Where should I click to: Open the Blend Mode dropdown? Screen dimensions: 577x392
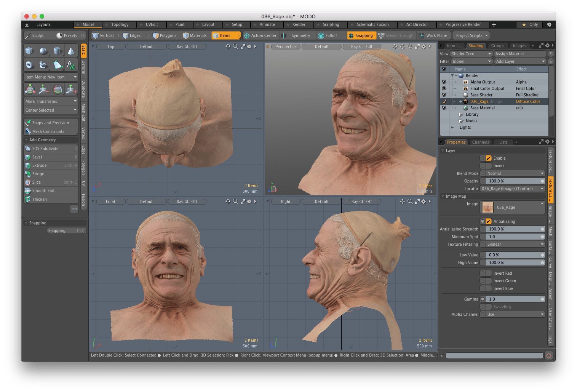pos(513,173)
